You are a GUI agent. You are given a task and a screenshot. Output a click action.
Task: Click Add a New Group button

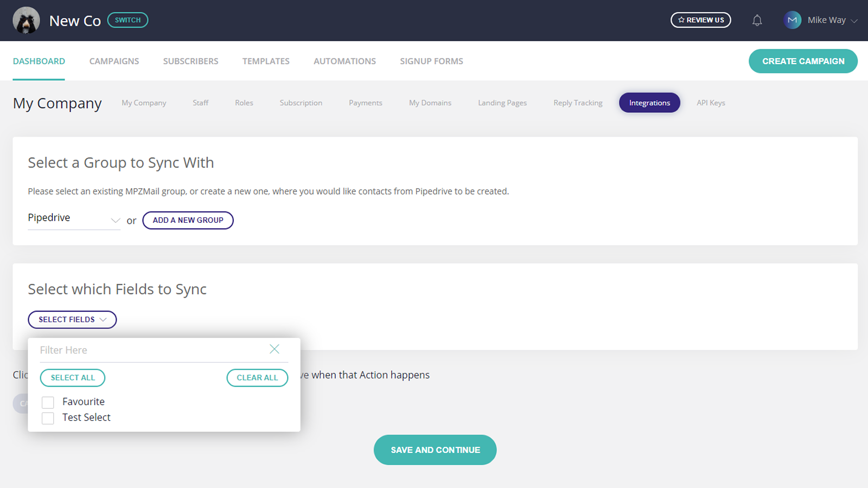[x=188, y=220]
